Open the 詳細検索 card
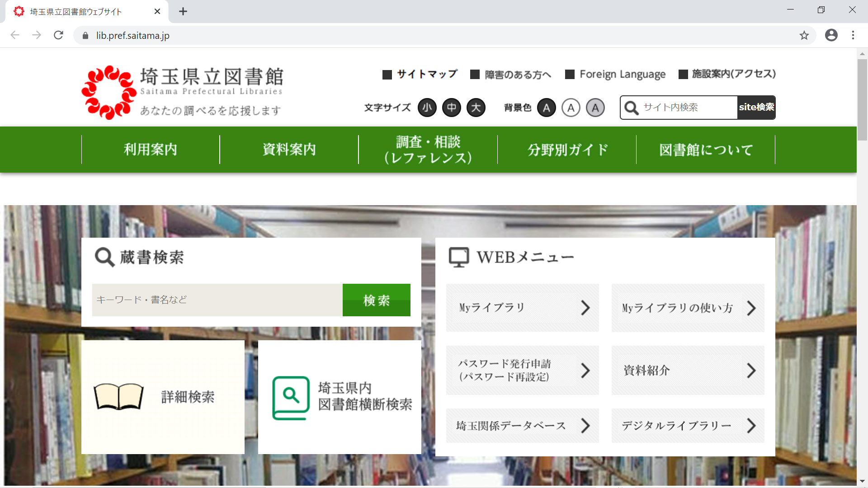The height and width of the screenshot is (488, 868). pos(163,397)
